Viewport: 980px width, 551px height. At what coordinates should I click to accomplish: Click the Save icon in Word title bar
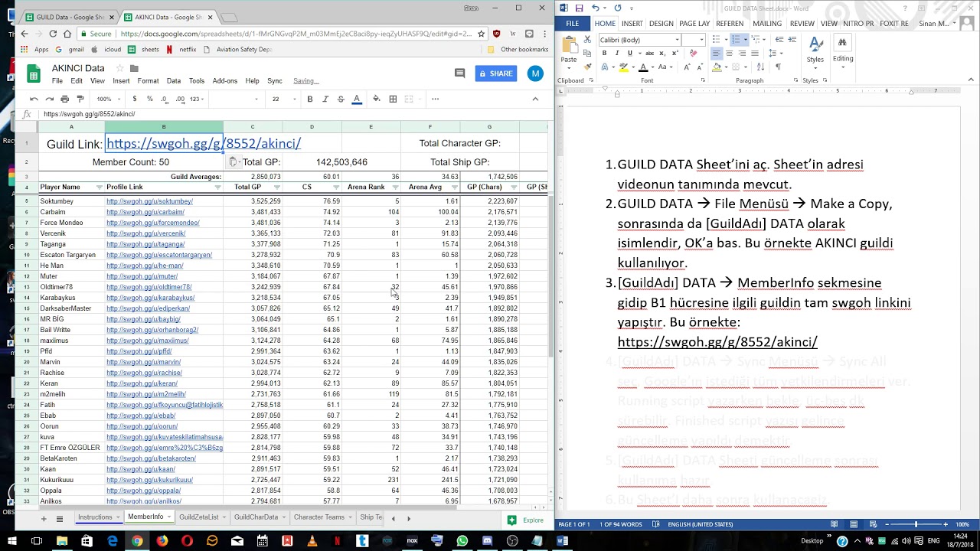(x=580, y=8)
